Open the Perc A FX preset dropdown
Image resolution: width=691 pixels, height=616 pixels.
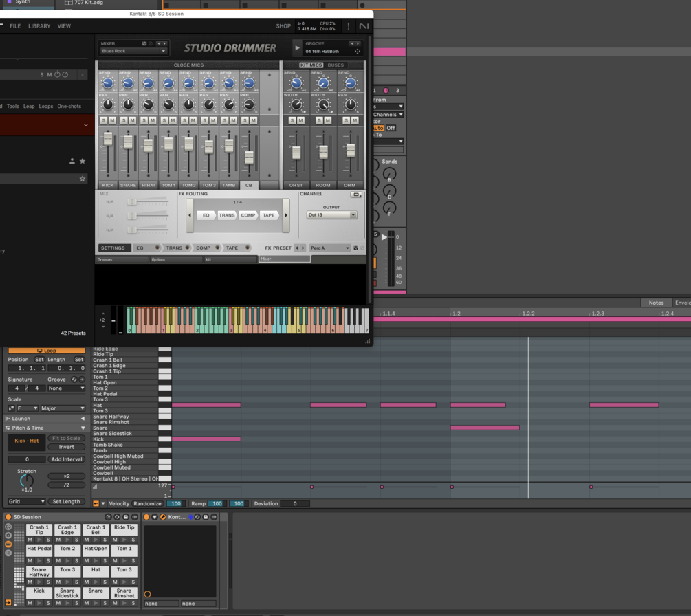[329, 248]
